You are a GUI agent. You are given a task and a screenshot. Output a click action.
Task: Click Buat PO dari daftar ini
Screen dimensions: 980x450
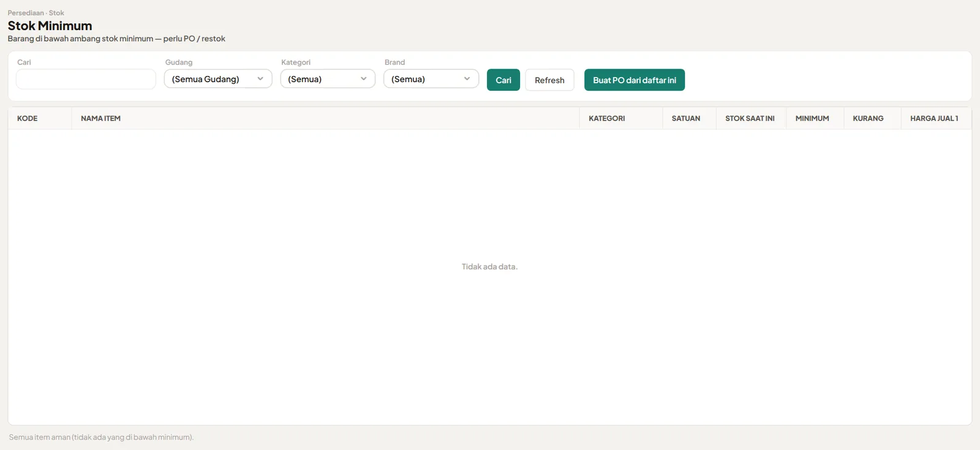coord(635,80)
